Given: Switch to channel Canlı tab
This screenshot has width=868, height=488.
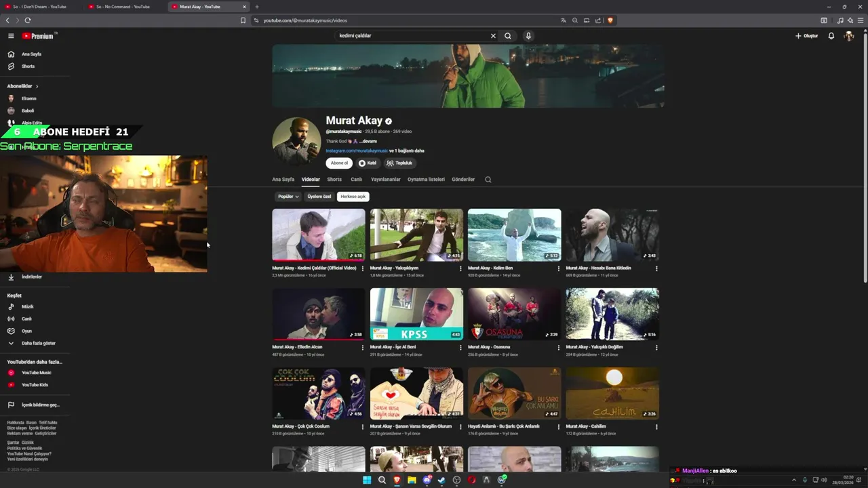Looking at the screenshot, I should (356, 180).
